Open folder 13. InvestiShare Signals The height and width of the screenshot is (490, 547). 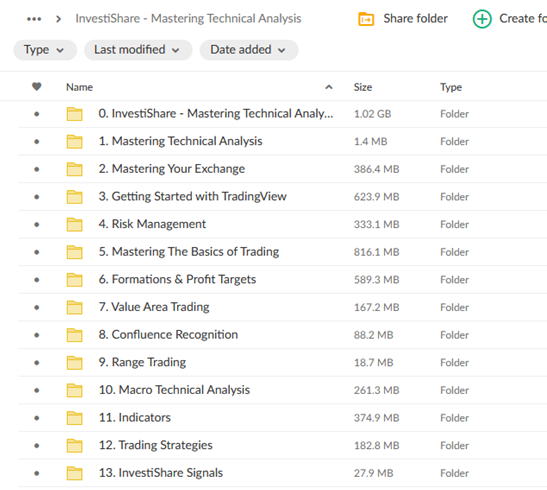(x=160, y=473)
